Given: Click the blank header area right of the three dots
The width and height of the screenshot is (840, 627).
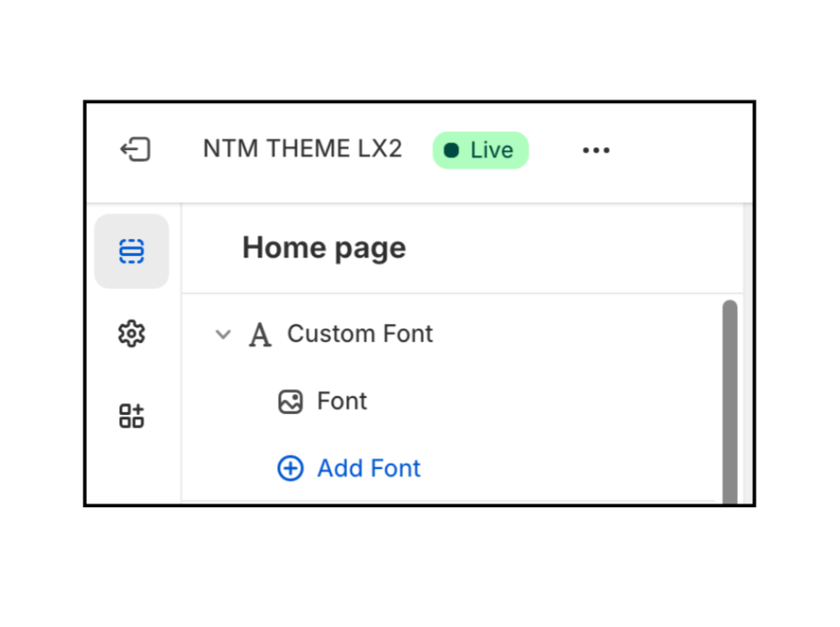Looking at the screenshot, I should point(684,150).
